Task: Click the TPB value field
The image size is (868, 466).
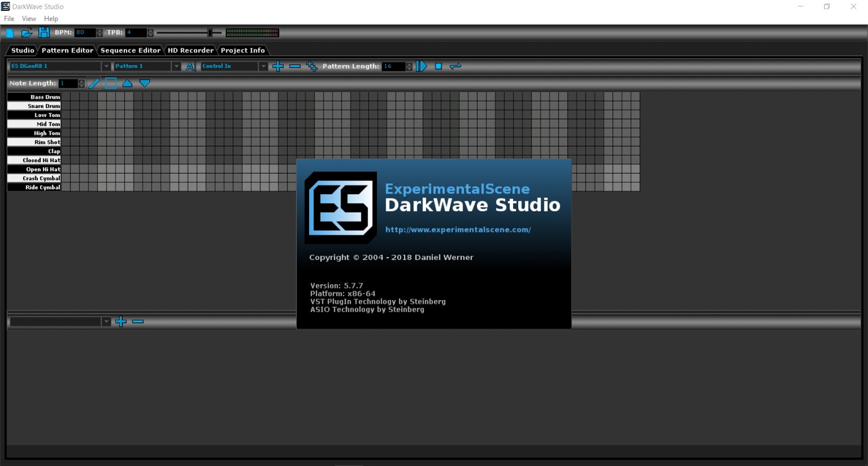Action: 136,33
